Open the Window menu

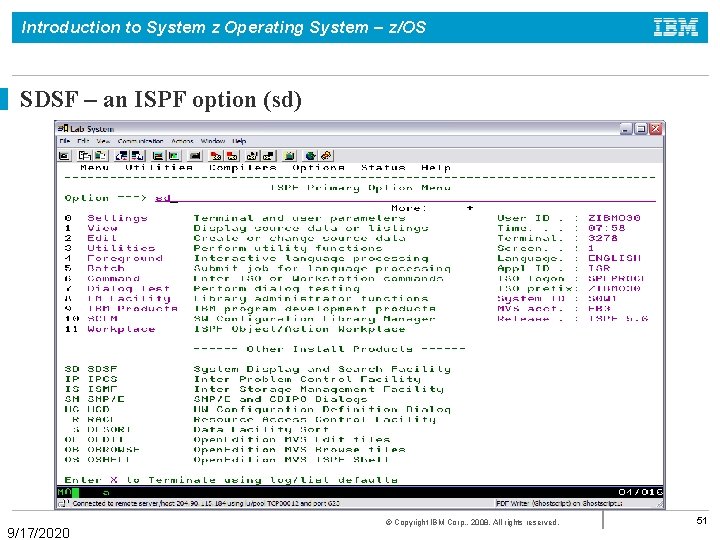pos(213,141)
